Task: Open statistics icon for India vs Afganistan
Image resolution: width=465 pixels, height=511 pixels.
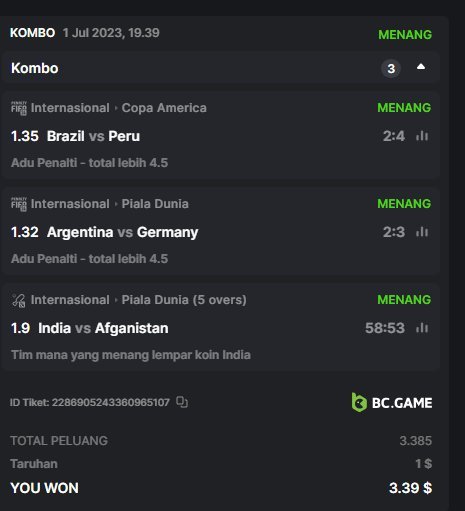Action: point(422,328)
